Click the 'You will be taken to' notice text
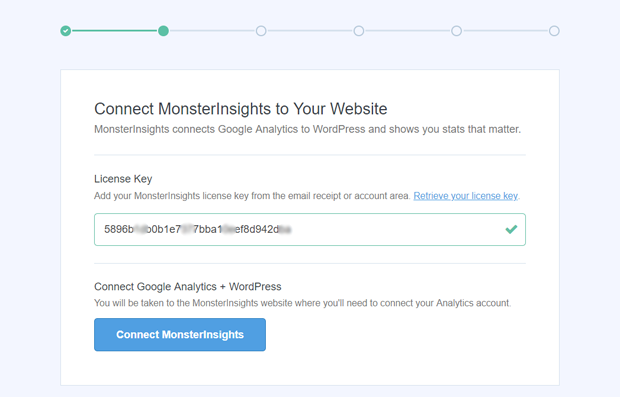This screenshot has width=620, height=397. pyautogui.click(x=302, y=303)
